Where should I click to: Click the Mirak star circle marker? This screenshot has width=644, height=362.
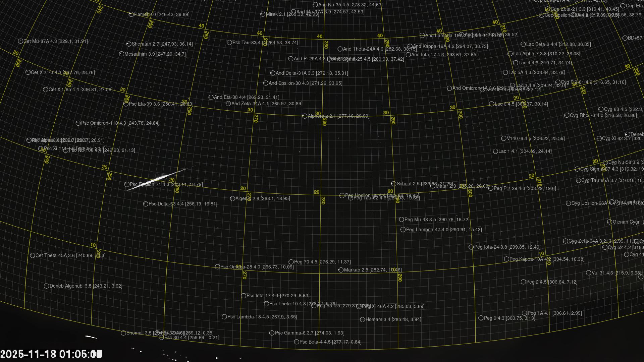263,14
